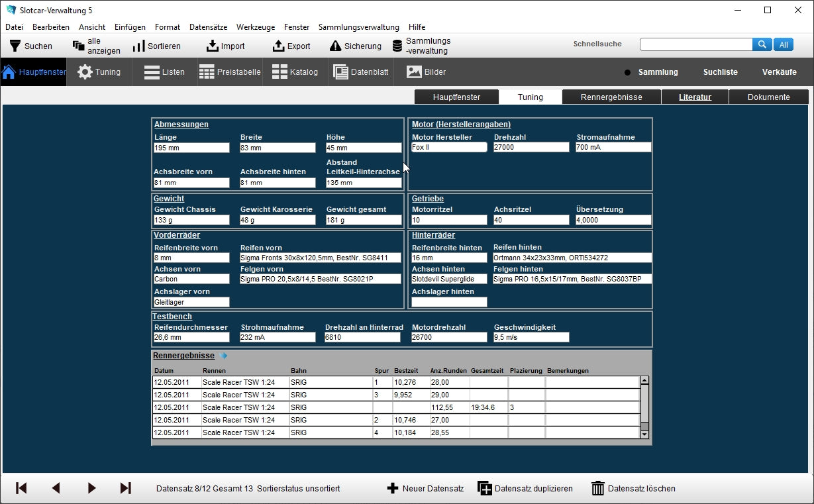Click the Schnellsuche magnifier button
The image size is (814, 504).
(762, 44)
